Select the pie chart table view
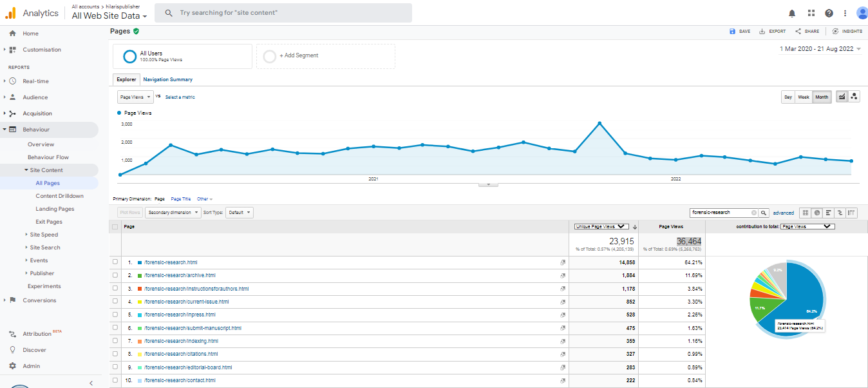Viewport: 868px width, 388px height. tap(816, 213)
